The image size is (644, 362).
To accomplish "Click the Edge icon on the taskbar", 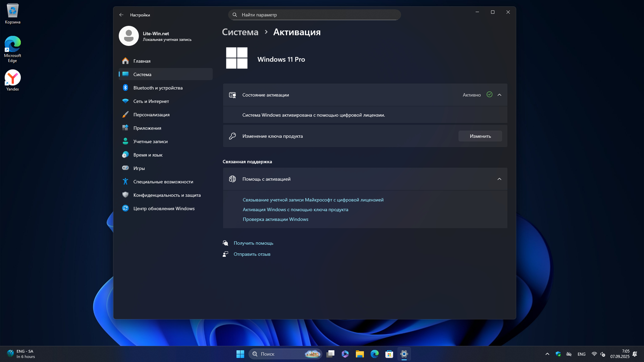I will point(375,354).
